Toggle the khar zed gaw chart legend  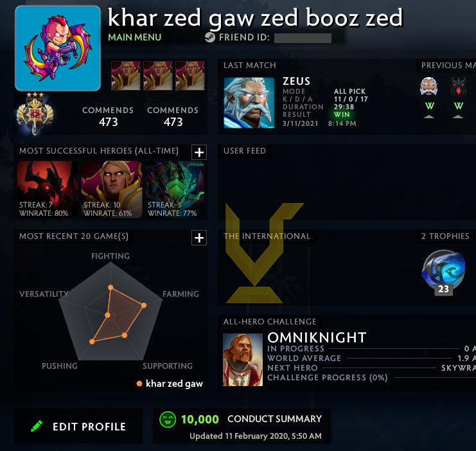pos(170,384)
